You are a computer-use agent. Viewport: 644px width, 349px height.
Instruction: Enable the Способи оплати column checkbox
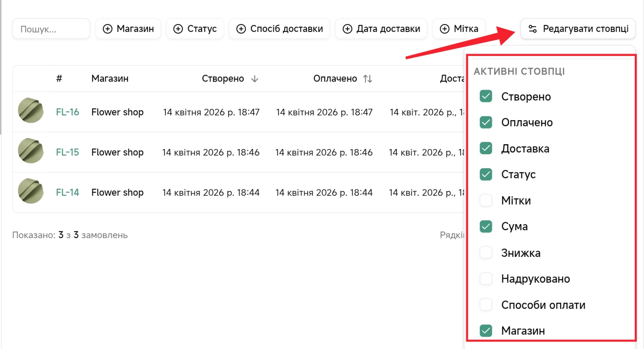coord(486,304)
